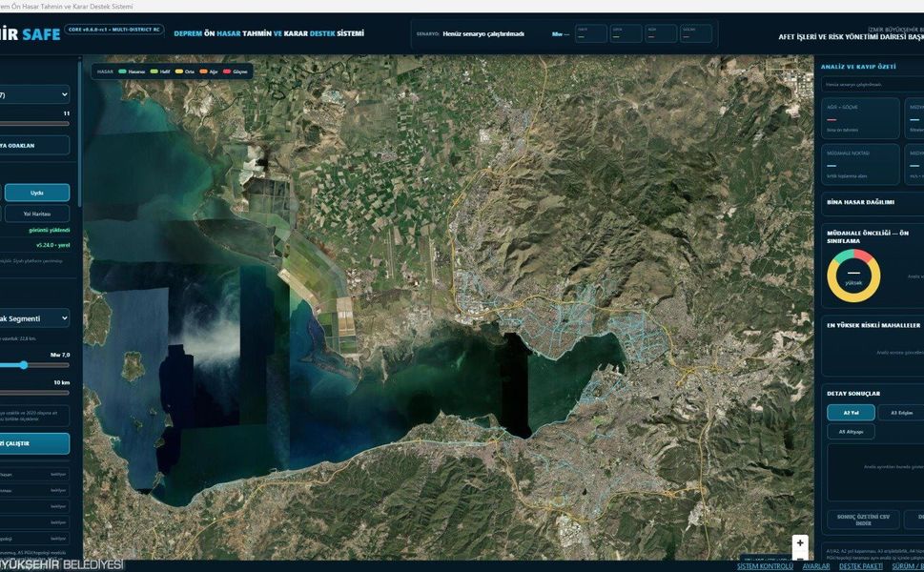Viewport: 924px width, 572px height.
Task: Click the yellow Orta legend swatch
Action: pyautogui.click(x=179, y=71)
